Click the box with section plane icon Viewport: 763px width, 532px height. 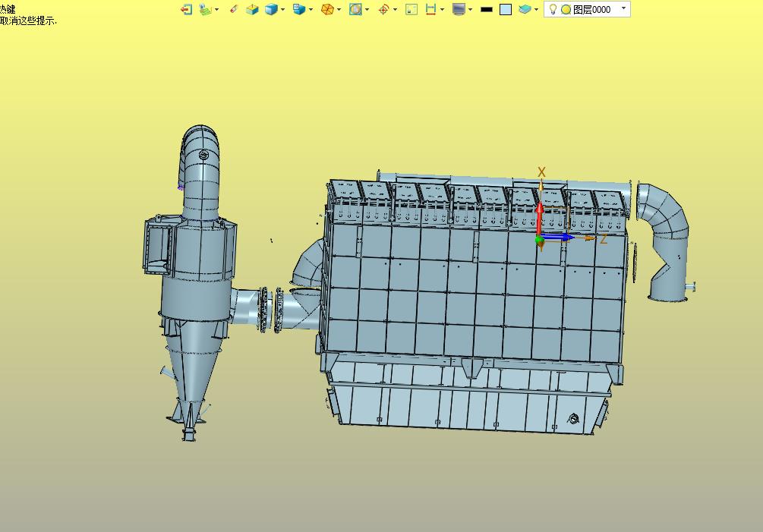point(252,9)
